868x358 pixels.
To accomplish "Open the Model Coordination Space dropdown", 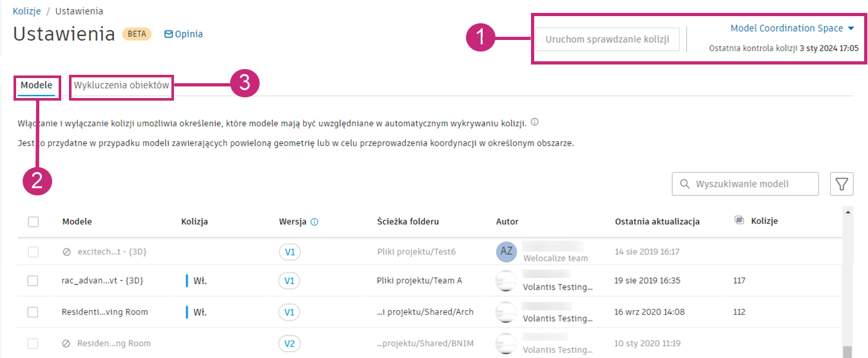I will pyautogui.click(x=792, y=28).
